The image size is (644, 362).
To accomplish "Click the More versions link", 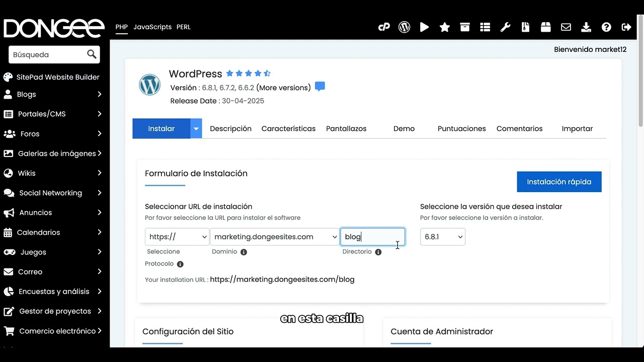I will click(x=284, y=87).
